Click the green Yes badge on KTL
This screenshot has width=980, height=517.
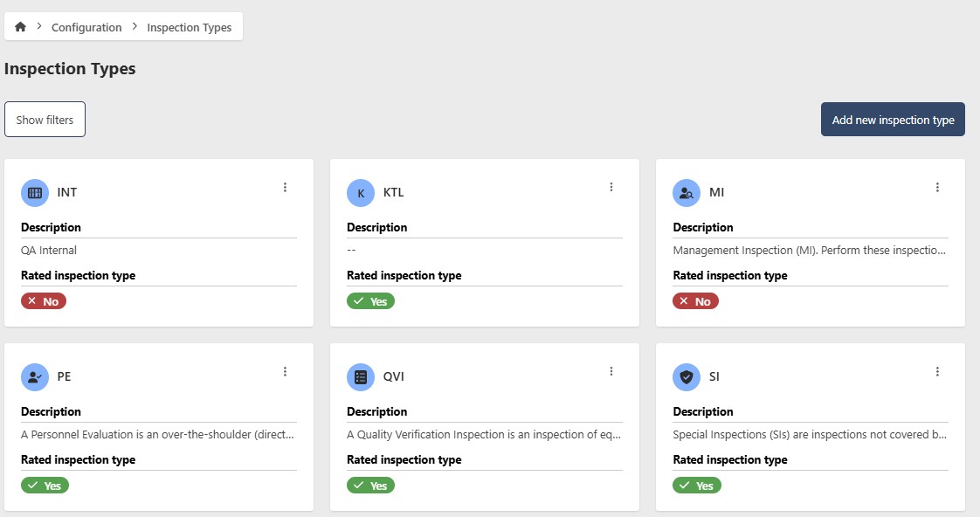click(370, 301)
